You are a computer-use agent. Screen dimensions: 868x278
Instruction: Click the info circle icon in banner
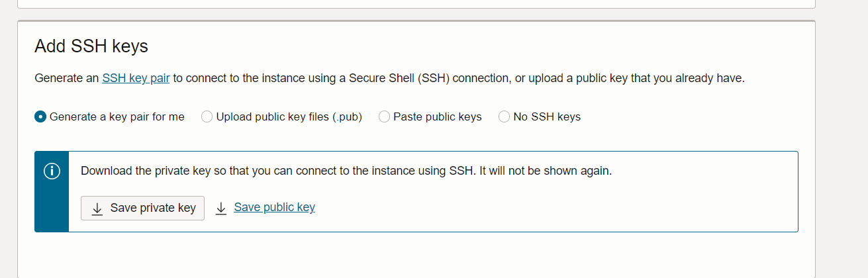coord(52,171)
